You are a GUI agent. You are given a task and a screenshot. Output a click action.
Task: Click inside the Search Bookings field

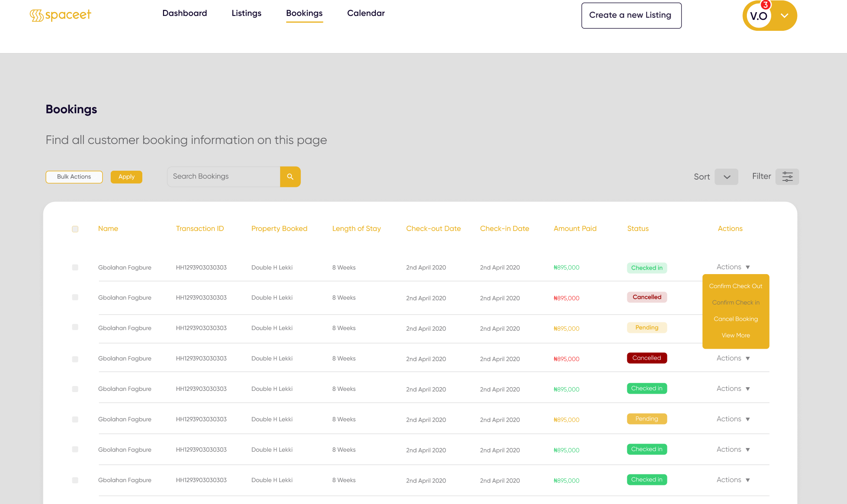pyautogui.click(x=223, y=176)
